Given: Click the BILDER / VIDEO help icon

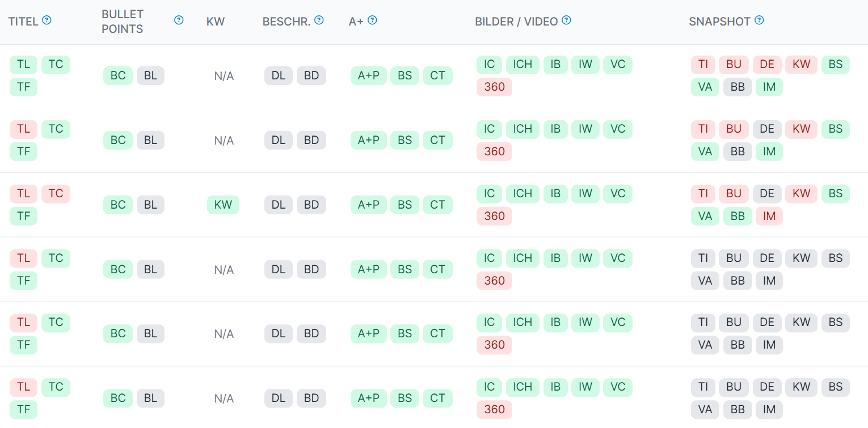Looking at the screenshot, I should point(566,20).
